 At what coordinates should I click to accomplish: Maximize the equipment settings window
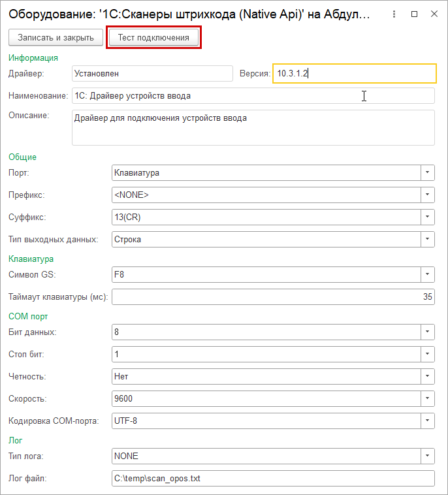[413, 14]
